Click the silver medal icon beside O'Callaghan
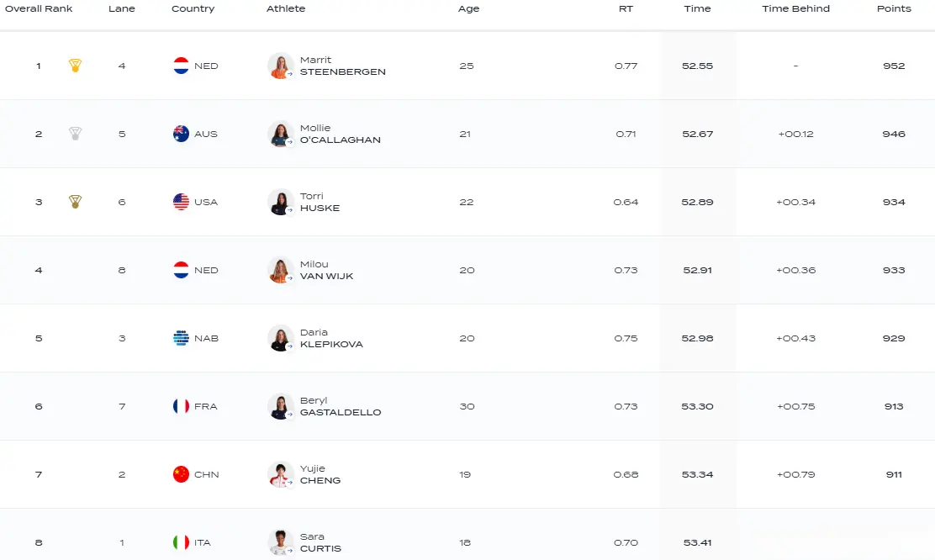The image size is (935, 560). [x=75, y=134]
